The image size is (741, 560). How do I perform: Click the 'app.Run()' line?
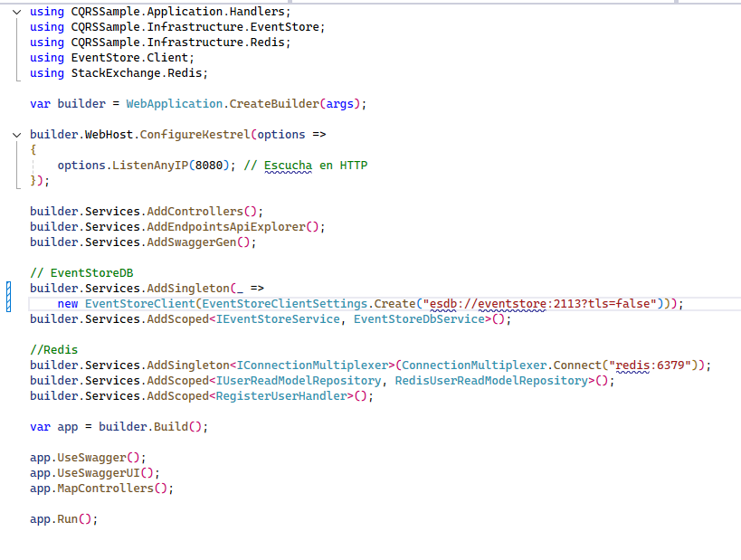click(x=64, y=519)
